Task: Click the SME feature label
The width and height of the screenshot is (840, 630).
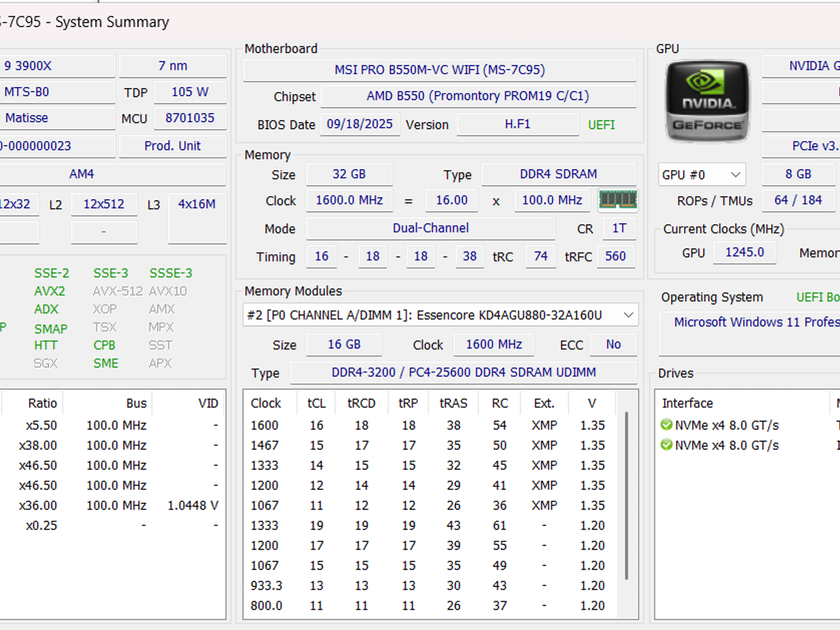Action: (x=106, y=363)
